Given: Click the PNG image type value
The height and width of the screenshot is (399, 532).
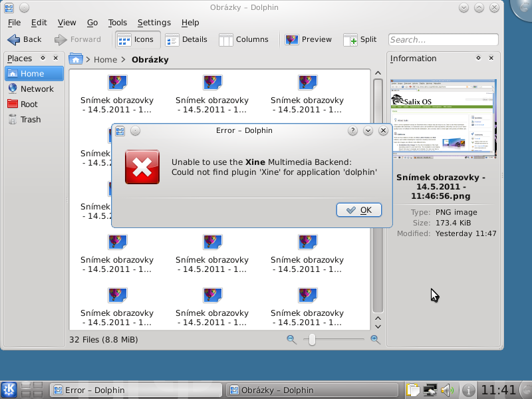Looking at the screenshot, I should 456,212.
